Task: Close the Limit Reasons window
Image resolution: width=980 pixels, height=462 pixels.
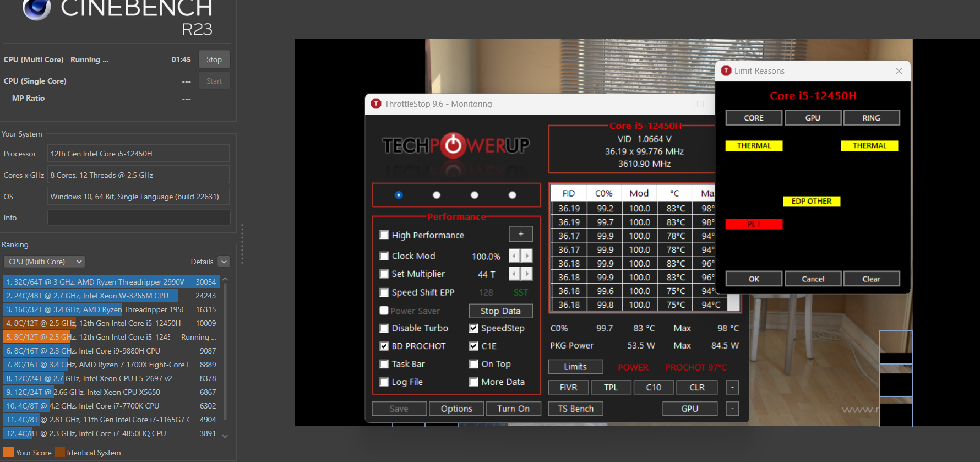Action: coord(899,71)
